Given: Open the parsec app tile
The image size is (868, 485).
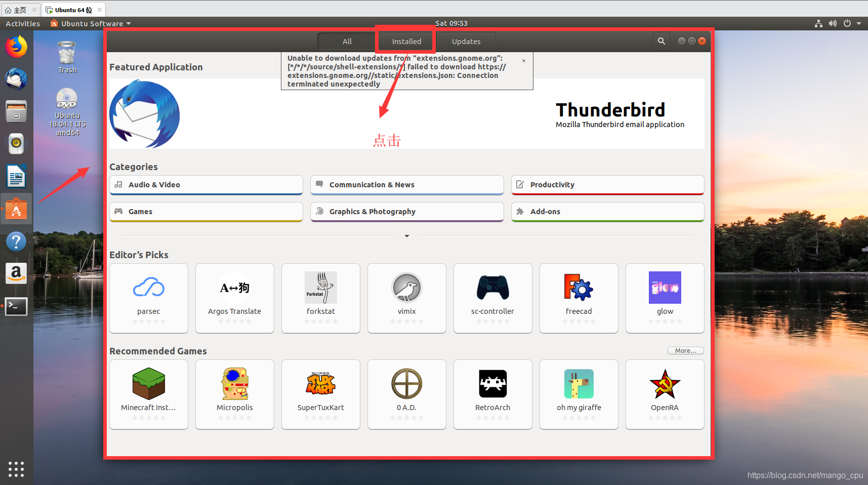Looking at the screenshot, I should (x=149, y=298).
